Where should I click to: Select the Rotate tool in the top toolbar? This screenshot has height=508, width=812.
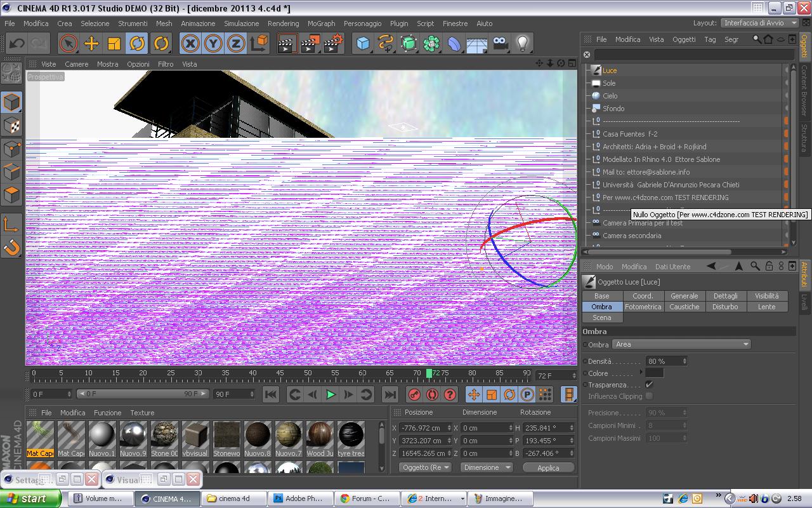click(x=137, y=44)
